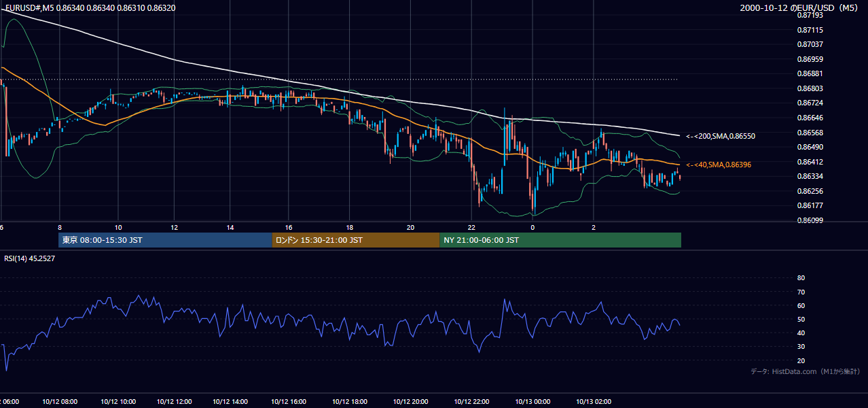This screenshot has height=408, width=868.
Task: Click price axis value 0.86412
Action: click(x=810, y=162)
